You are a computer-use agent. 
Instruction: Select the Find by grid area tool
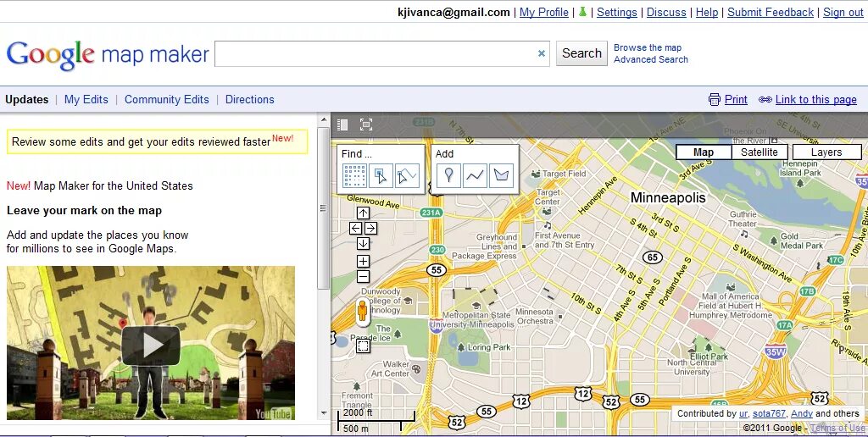pos(354,176)
